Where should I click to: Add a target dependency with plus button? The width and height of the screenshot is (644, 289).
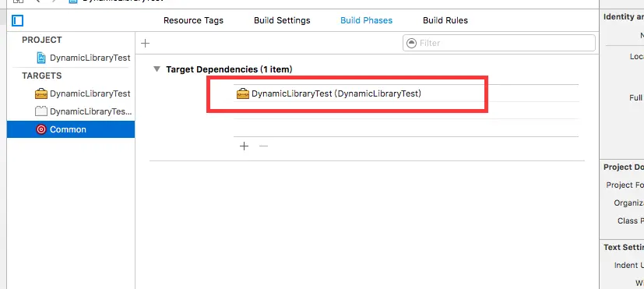244,146
